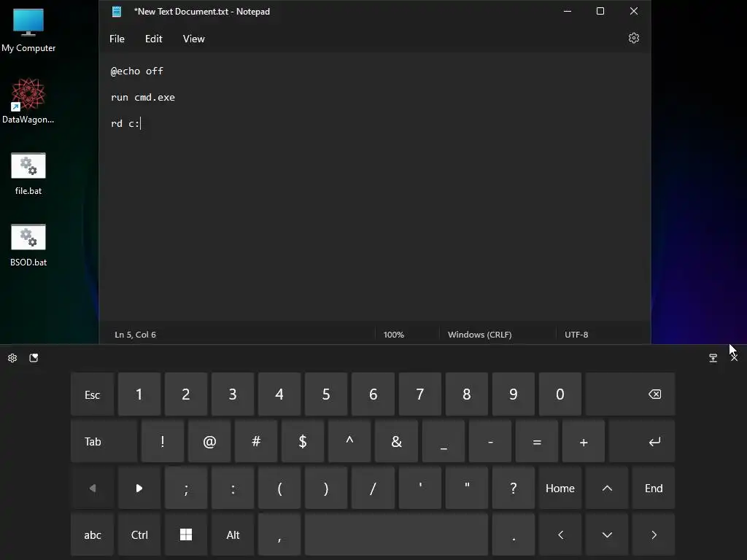Tap the plus sign key
The width and height of the screenshot is (747, 560).
(x=584, y=441)
